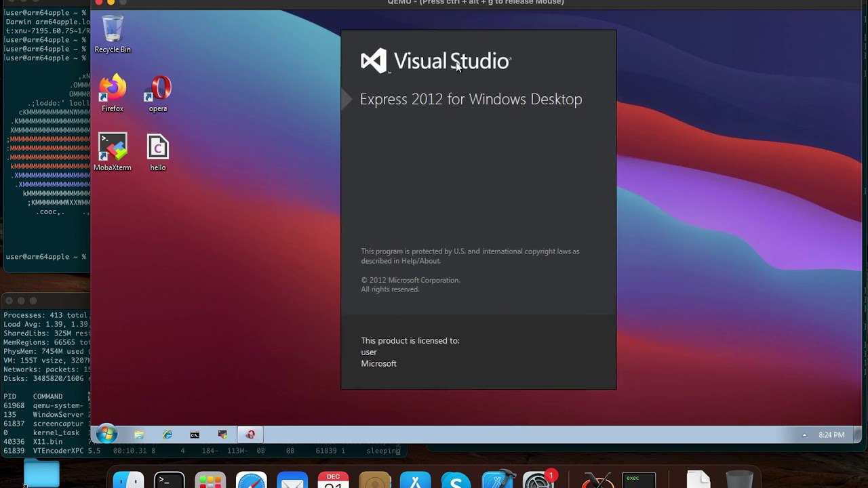Open Terminal from the macOS Dock
This screenshot has height=488, width=868.
click(169, 480)
